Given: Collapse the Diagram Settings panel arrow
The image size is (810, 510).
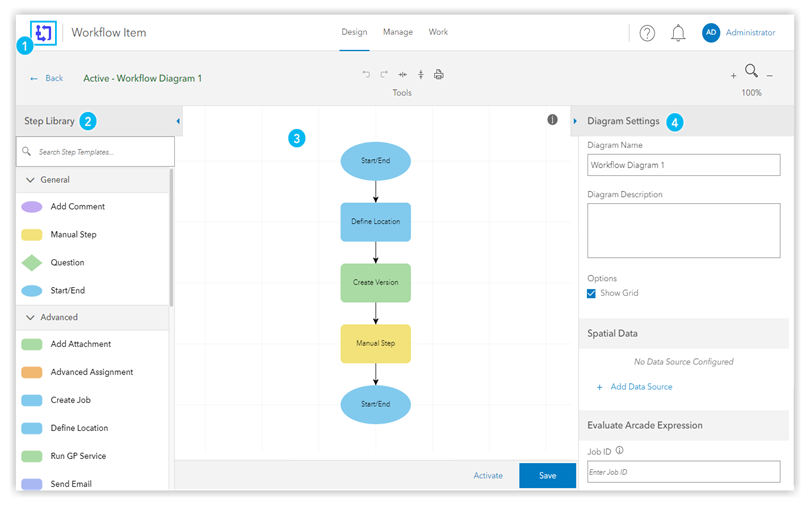Looking at the screenshot, I should click(575, 121).
